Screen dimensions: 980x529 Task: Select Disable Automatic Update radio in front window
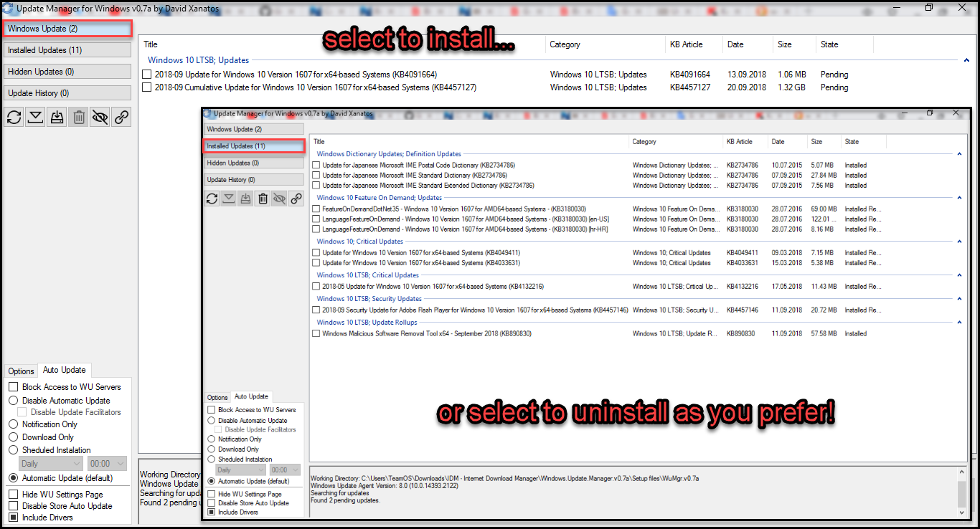click(211, 421)
